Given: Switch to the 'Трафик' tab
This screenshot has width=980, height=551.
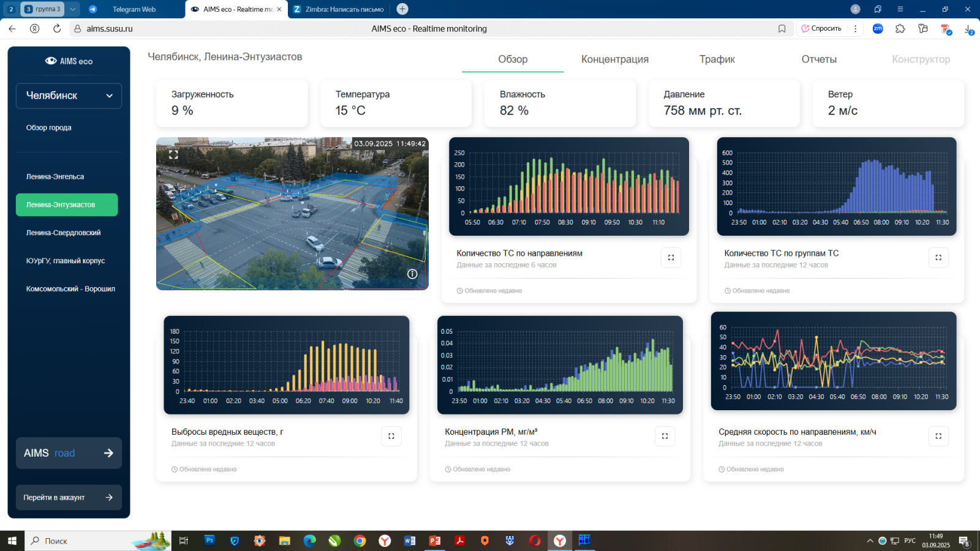Looking at the screenshot, I should pos(717,59).
